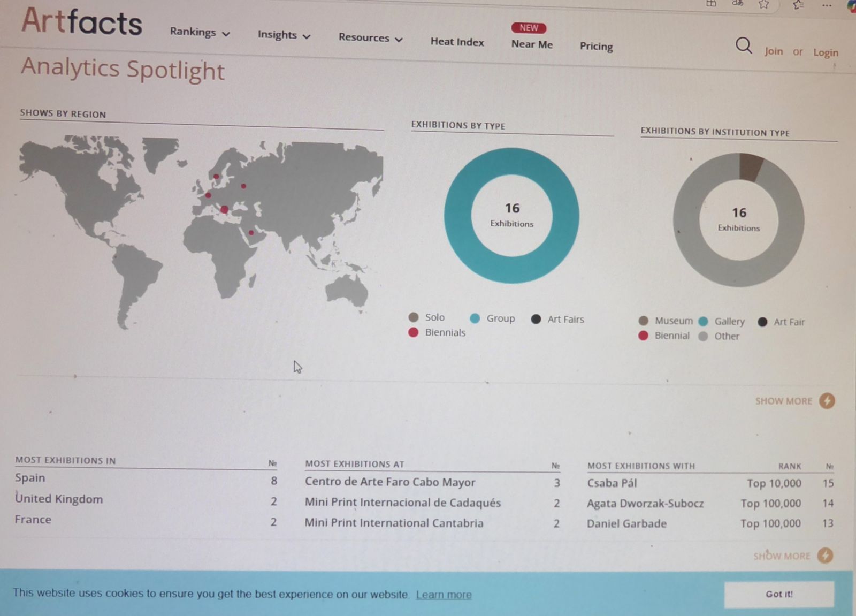Open the search magnifier icon

[x=744, y=45]
